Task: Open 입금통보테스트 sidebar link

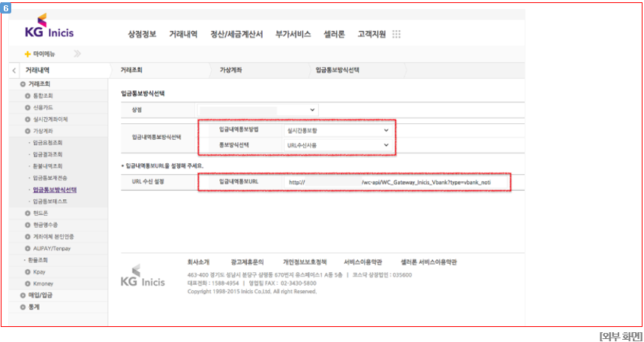Action: tap(50, 201)
